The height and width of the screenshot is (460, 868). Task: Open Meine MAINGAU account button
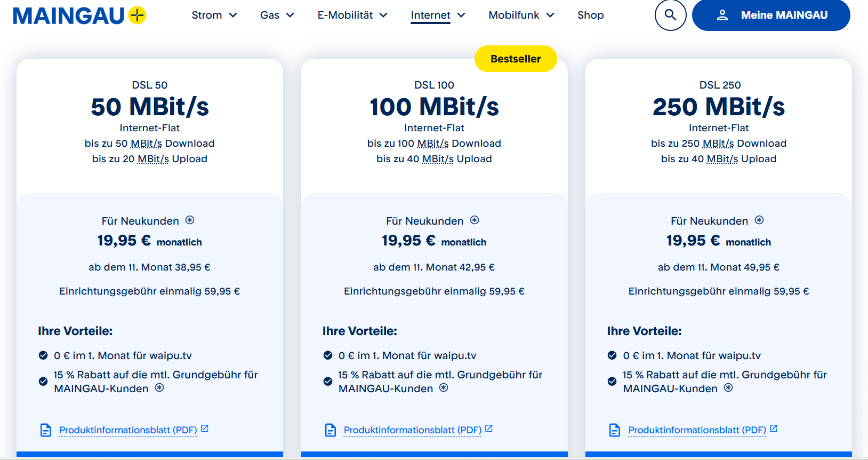(x=771, y=15)
